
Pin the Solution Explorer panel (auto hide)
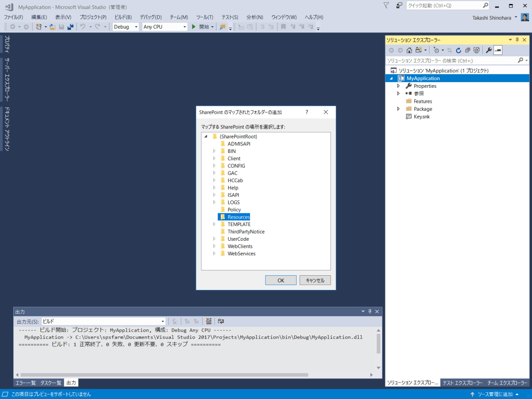point(517,40)
